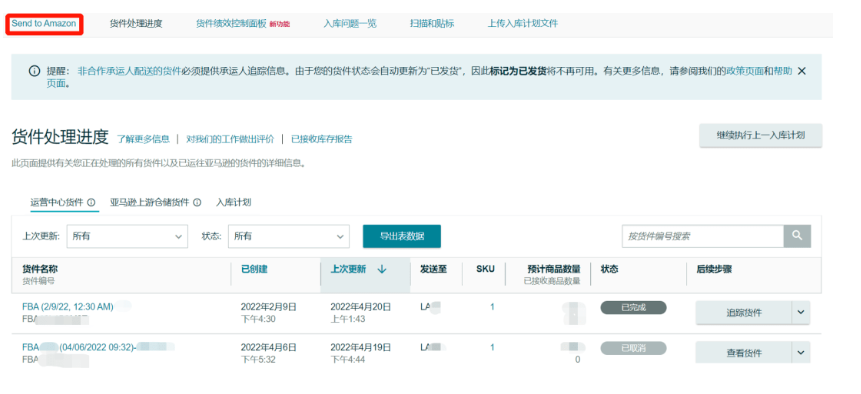Click the 追踪货件 button
This screenshot has height=394, width=861.
click(744, 313)
